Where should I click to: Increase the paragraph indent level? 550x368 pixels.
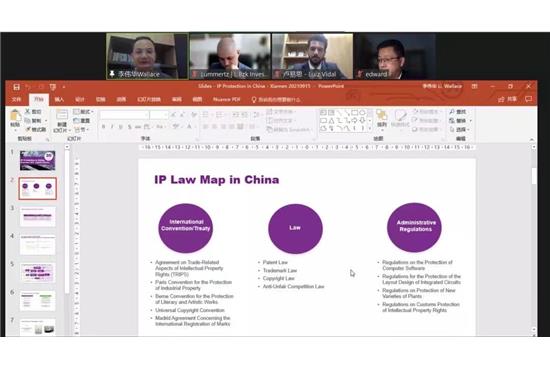(244, 115)
